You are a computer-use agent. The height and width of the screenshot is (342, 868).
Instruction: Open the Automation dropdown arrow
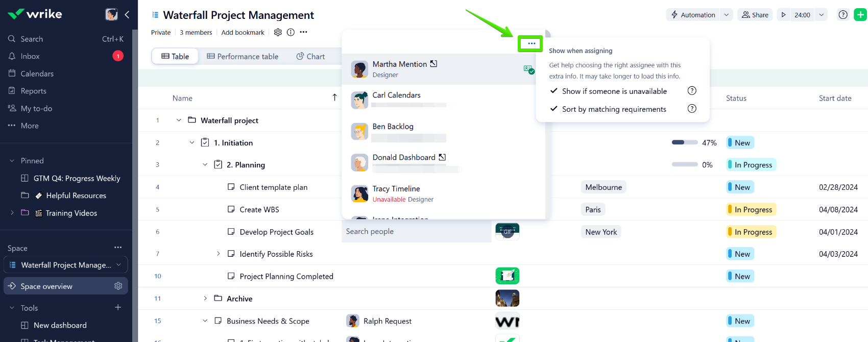point(726,15)
